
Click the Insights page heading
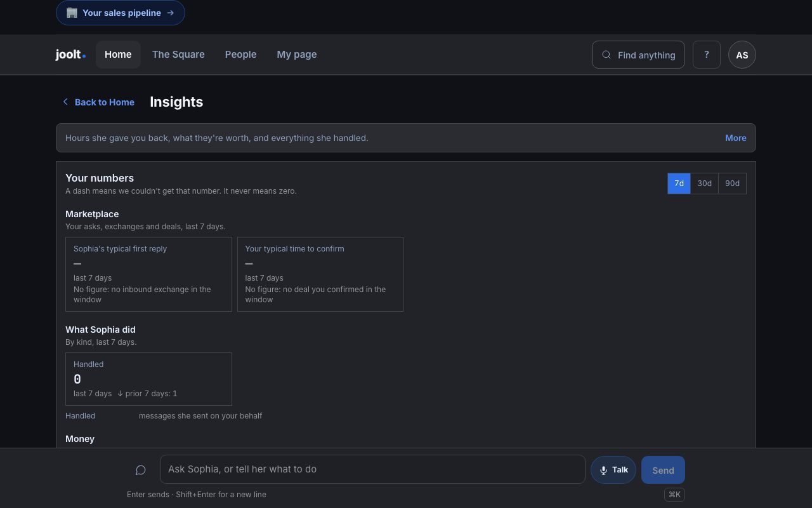coord(176,102)
